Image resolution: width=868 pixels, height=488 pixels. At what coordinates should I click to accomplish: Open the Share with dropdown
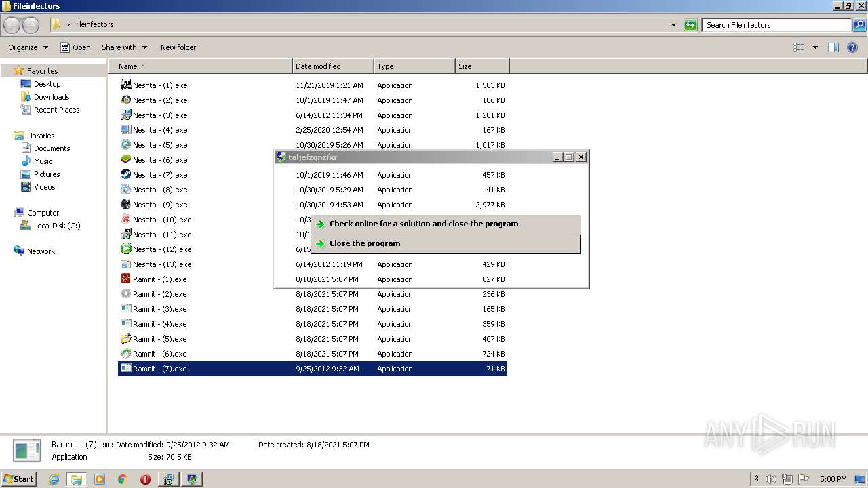[x=124, y=47]
